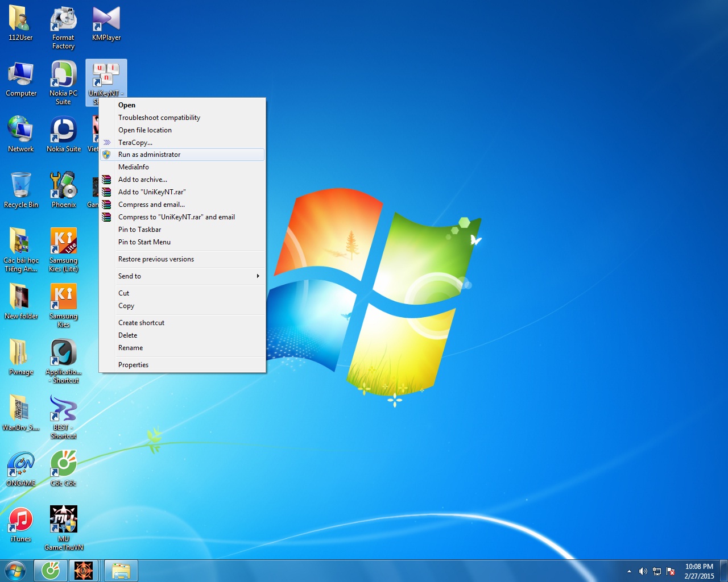Choose Troubleshoot compatibility
Image resolution: width=728 pixels, height=582 pixels.
tap(182, 118)
